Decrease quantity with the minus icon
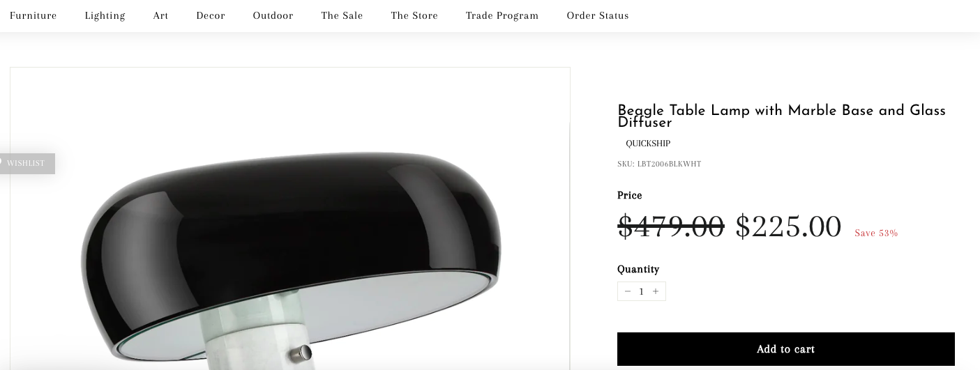980x370 pixels. coord(628,291)
